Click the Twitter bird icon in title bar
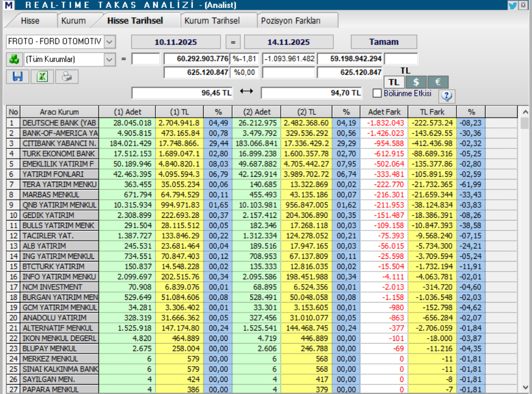The image size is (532, 394). (513, 5)
